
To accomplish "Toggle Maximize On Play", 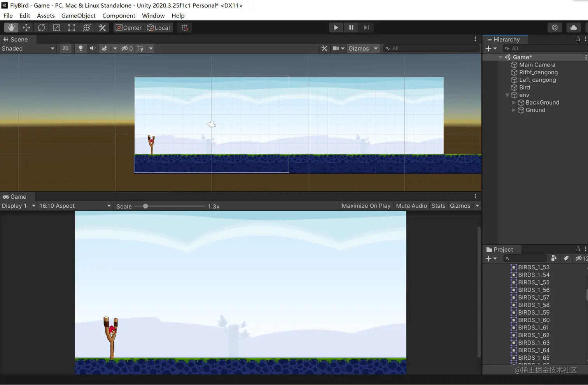I will 366,206.
